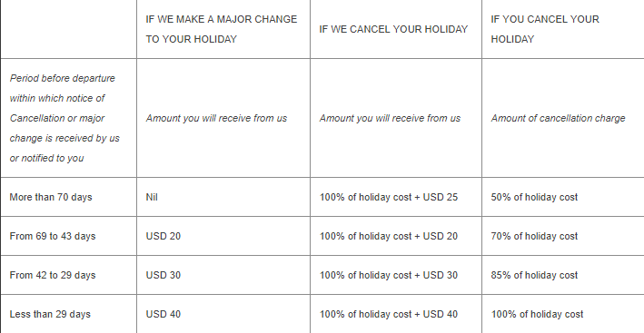This screenshot has width=644, height=333.
Task: Click the 'IF WE MAKE A MAJOR CHANGE' header
Action: (x=222, y=29)
